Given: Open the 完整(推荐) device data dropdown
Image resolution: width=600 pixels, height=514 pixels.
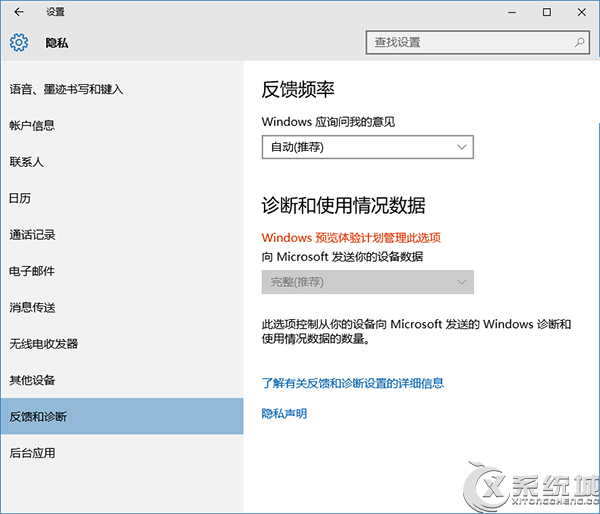Looking at the screenshot, I should pyautogui.click(x=367, y=282).
